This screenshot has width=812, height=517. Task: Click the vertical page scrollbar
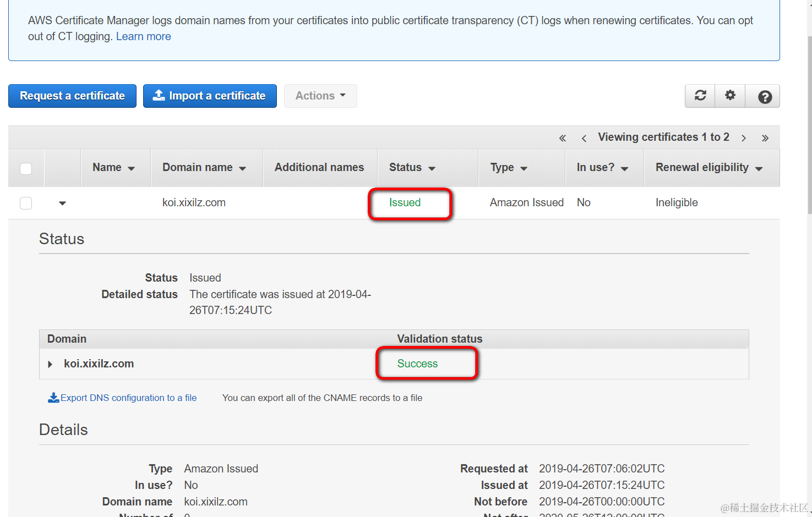pyautogui.click(x=809, y=125)
